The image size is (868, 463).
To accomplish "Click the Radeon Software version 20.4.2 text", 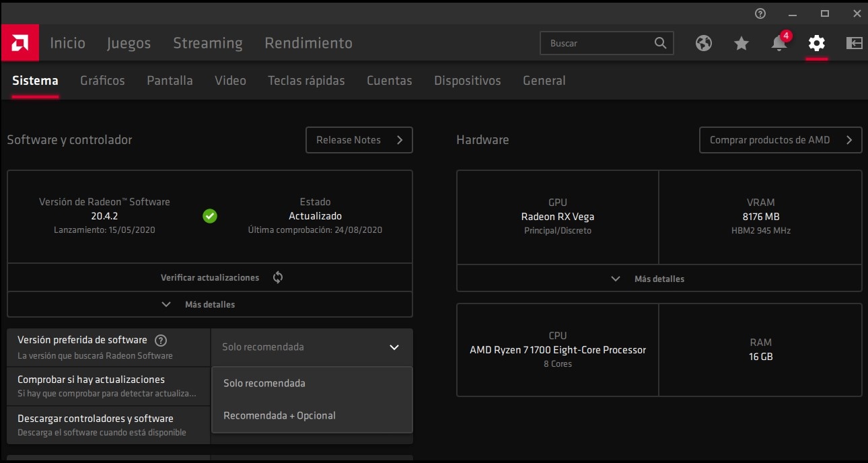I will [104, 216].
